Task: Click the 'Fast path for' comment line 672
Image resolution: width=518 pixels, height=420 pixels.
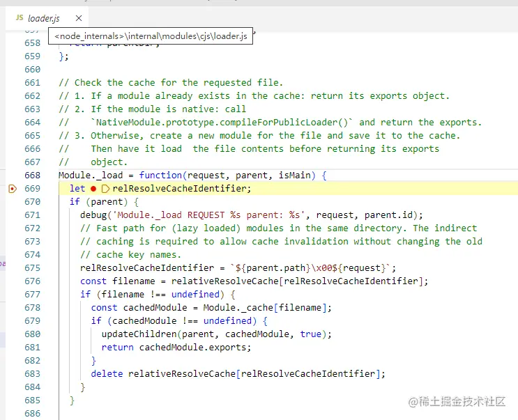Action: point(278,228)
